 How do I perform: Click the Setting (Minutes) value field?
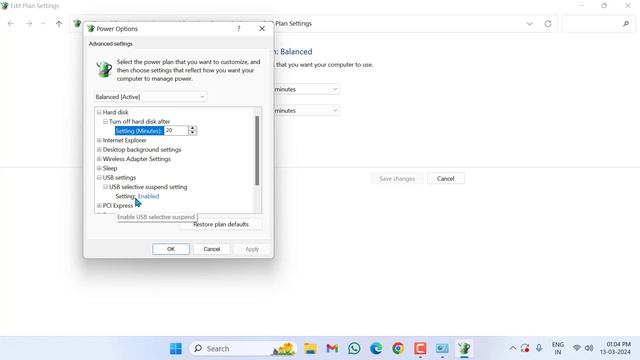(x=176, y=131)
